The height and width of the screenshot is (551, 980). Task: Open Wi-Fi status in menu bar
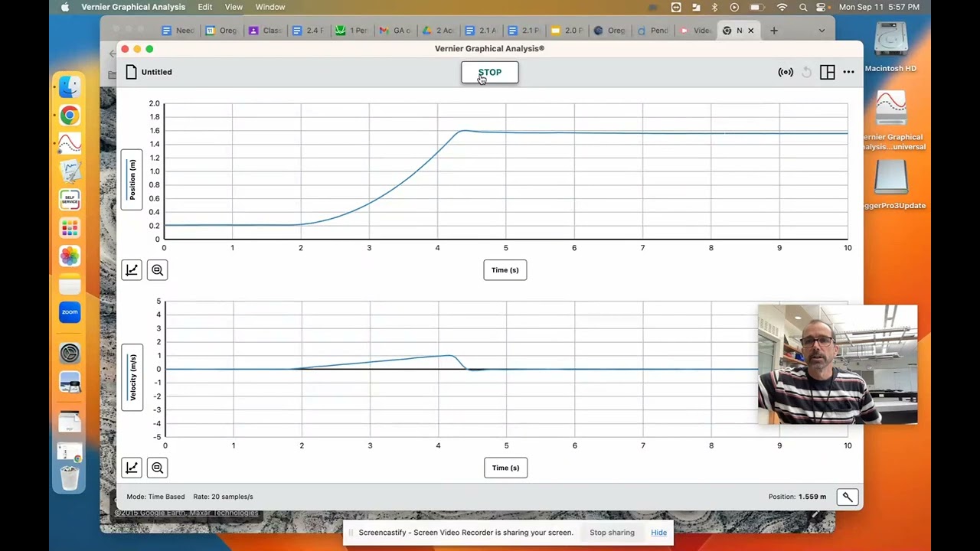click(782, 7)
